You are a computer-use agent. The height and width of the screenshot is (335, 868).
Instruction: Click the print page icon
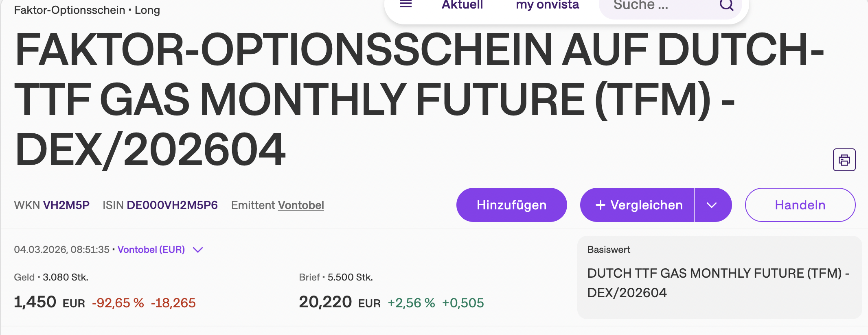[x=844, y=160]
